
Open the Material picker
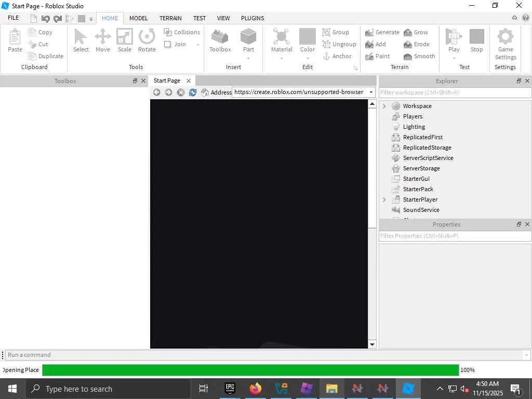(282, 41)
